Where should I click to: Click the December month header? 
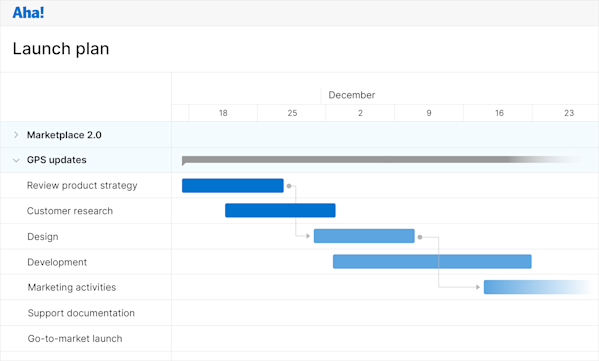click(x=351, y=95)
